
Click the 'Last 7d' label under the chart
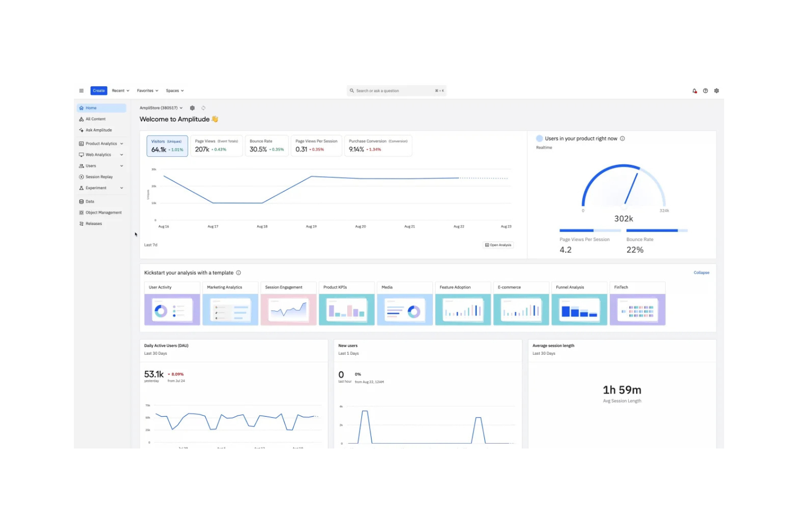click(x=151, y=245)
